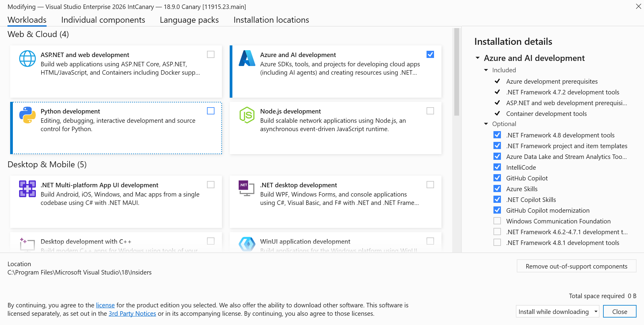The image size is (644, 325).
Task: Check .NET Framework 4.8.1 development tools
Action: (x=497, y=242)
